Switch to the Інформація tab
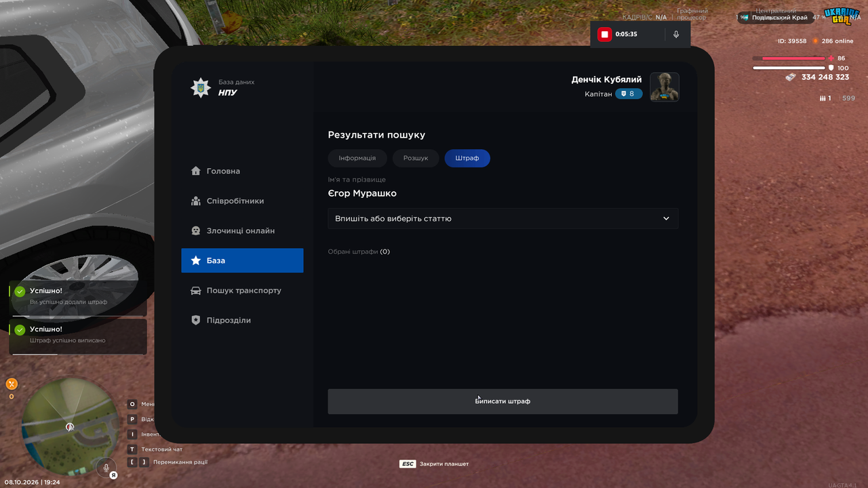This screenshot has height=488, width=868. pyautogui.click(x=357, y=158)
